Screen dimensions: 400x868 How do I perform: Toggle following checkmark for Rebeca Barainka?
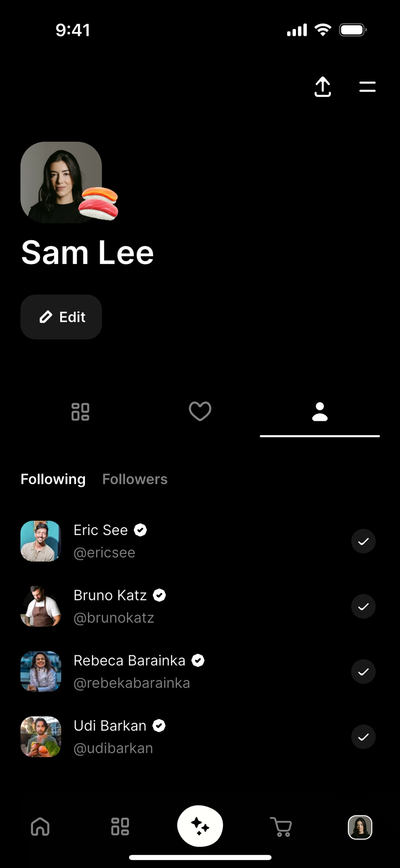(x=363, y=672)
